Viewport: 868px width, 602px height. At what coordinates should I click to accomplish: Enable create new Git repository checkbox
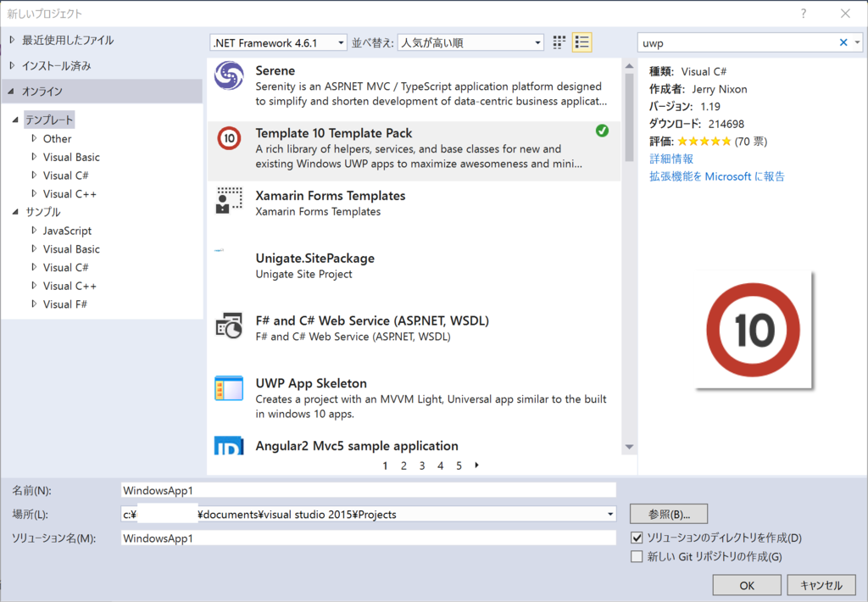[637, 556]
